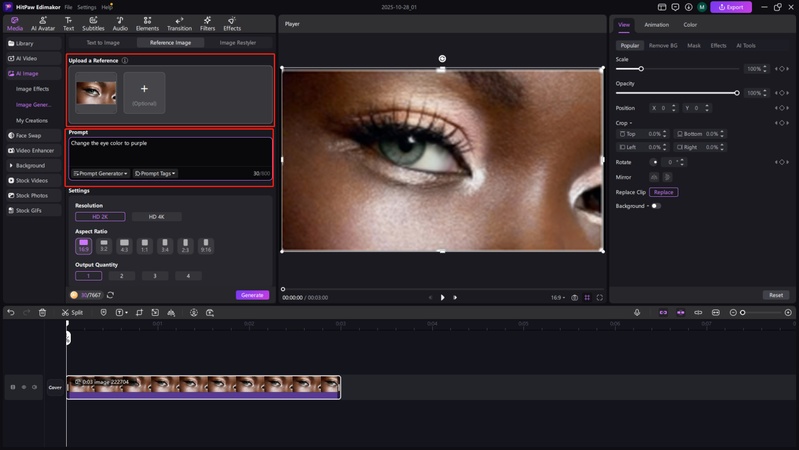Open the timeline text tool dropdown arrow
Screen dimensions: 799x450
tap(126, 312)
